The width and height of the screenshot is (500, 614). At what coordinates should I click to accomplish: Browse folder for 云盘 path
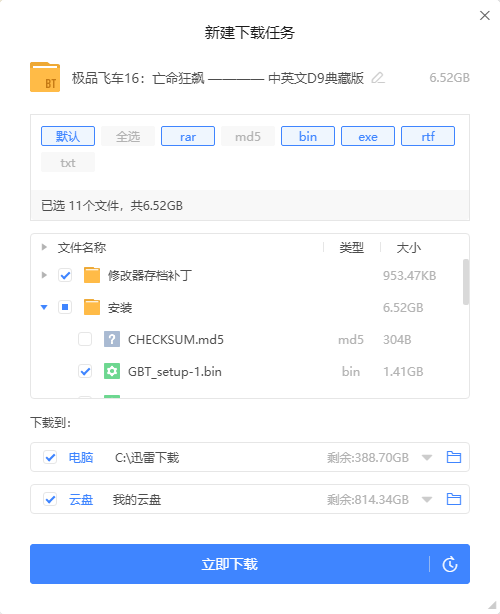[x=454, y=499]
